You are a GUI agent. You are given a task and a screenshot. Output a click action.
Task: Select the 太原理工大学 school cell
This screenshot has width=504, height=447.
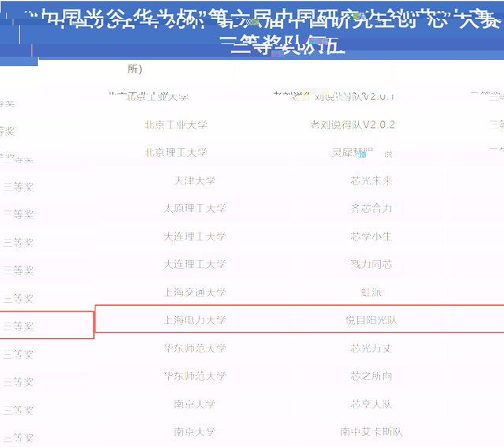click(195, 208)
